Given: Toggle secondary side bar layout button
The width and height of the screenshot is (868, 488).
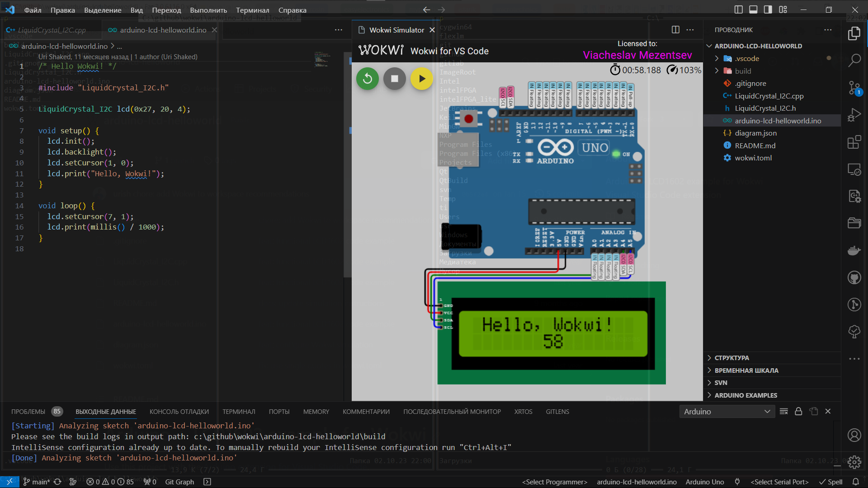Looking at the screenshot, I should click(x=768, y=9).
